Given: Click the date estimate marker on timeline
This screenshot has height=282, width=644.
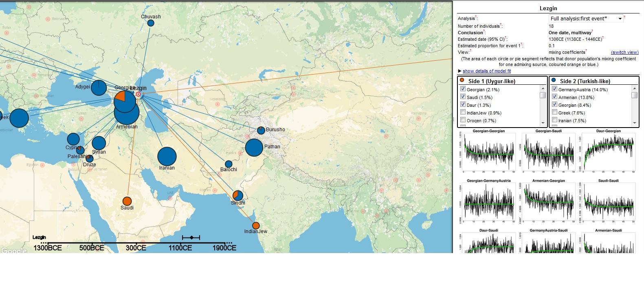Looking at the screenshot, I should pos(191,237).
